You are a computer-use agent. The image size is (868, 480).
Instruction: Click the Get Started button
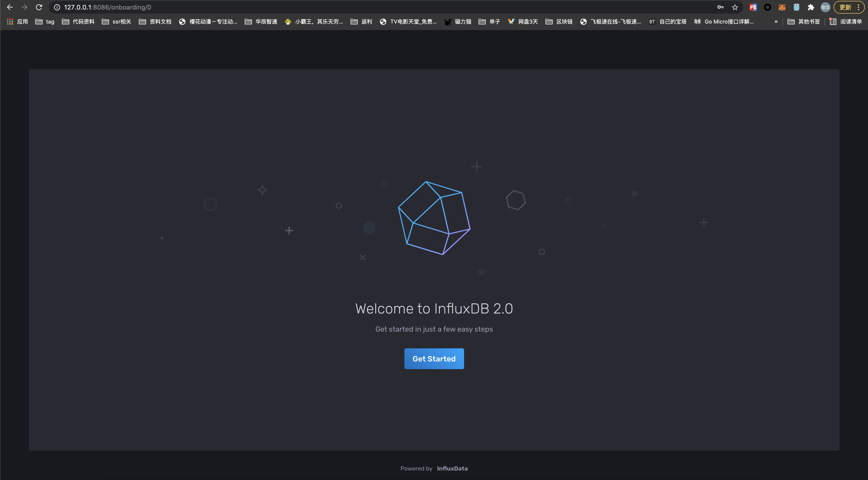coord(434,359)
